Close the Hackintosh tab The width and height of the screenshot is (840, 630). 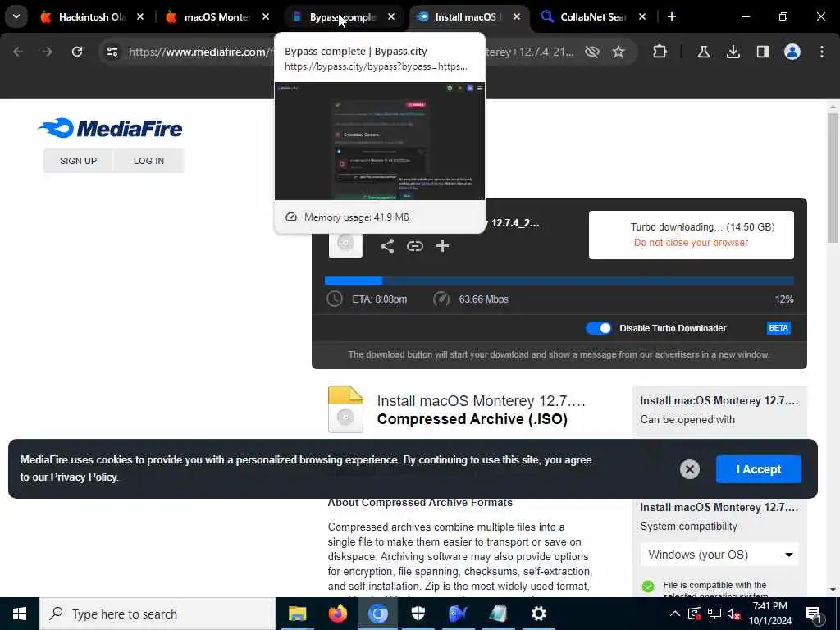[x=139, y=16]
